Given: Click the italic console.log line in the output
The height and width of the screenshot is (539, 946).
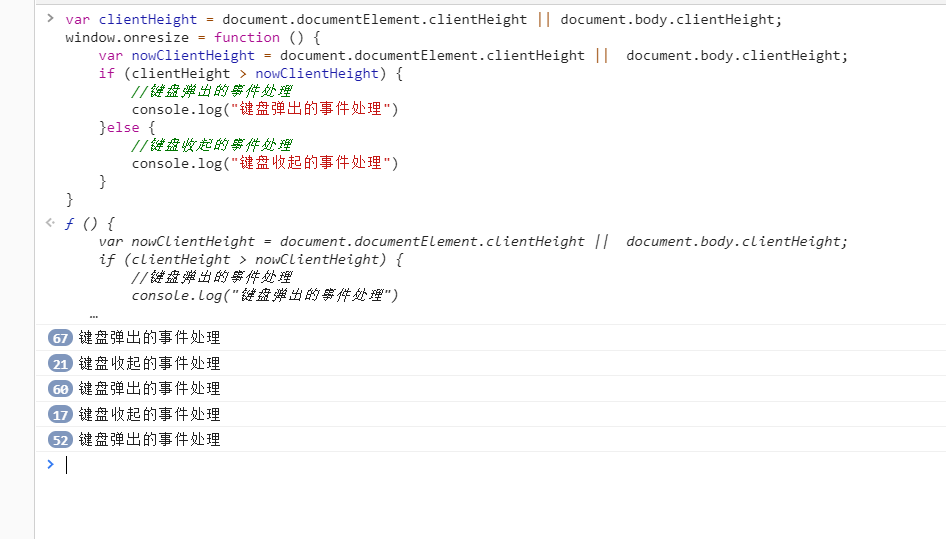Looking at the screenshot, I should point(265,295).
